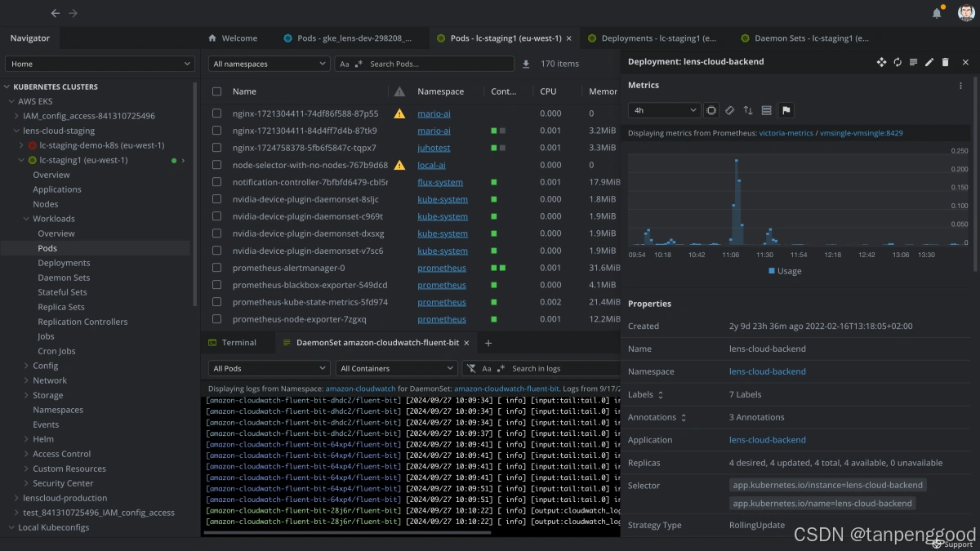Click the back navigation arrow

point(56,13)
